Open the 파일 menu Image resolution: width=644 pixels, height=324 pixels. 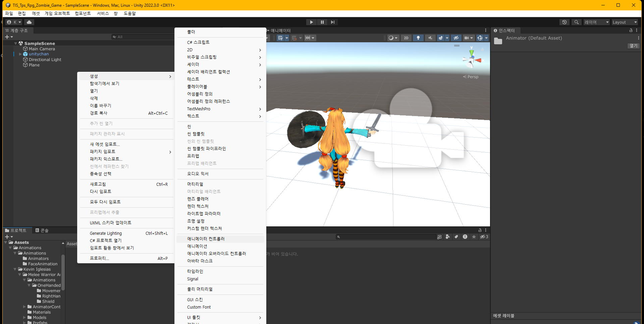coord(9,13)
